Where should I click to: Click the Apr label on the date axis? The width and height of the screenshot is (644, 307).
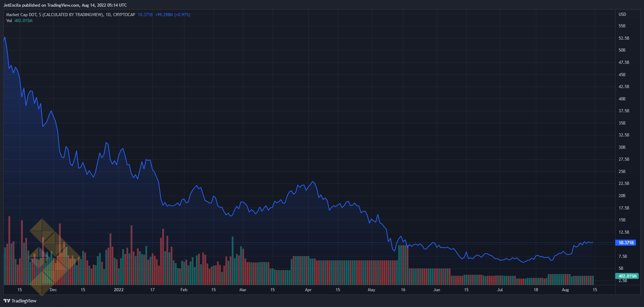(x=308, y=290)
